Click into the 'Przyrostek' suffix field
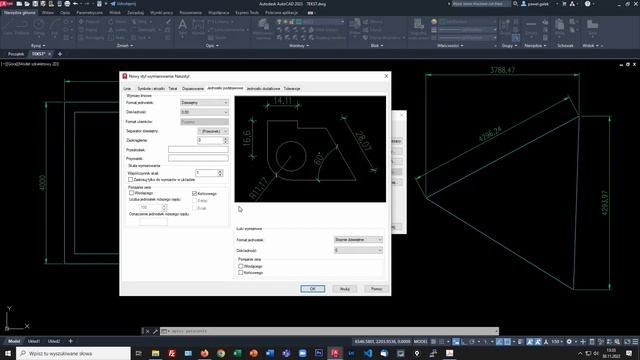The width and height of the screenshot is (640, 360). pyautogui.click(x=198, y=158)
